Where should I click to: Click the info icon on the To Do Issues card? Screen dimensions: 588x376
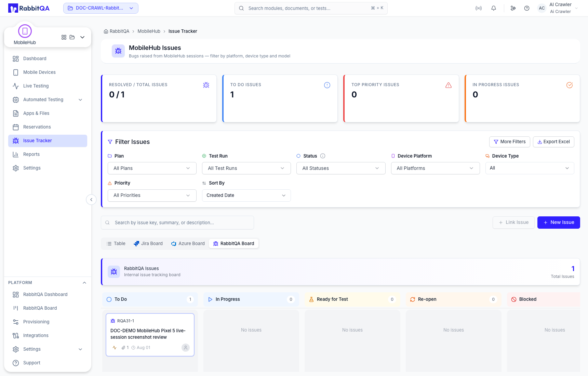(x=327, y=85)
